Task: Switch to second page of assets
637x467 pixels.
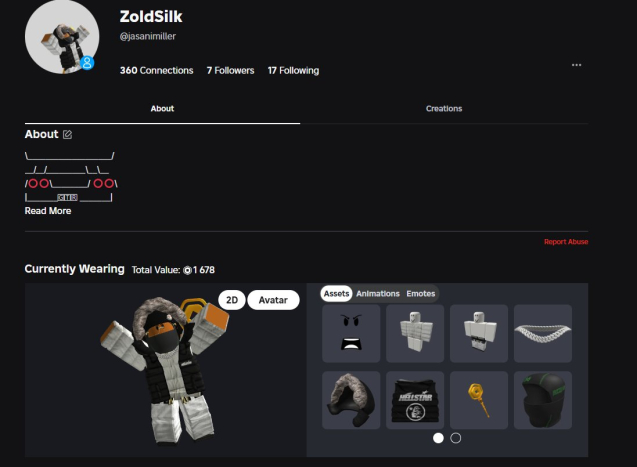Action: click(x=456, y=438)
